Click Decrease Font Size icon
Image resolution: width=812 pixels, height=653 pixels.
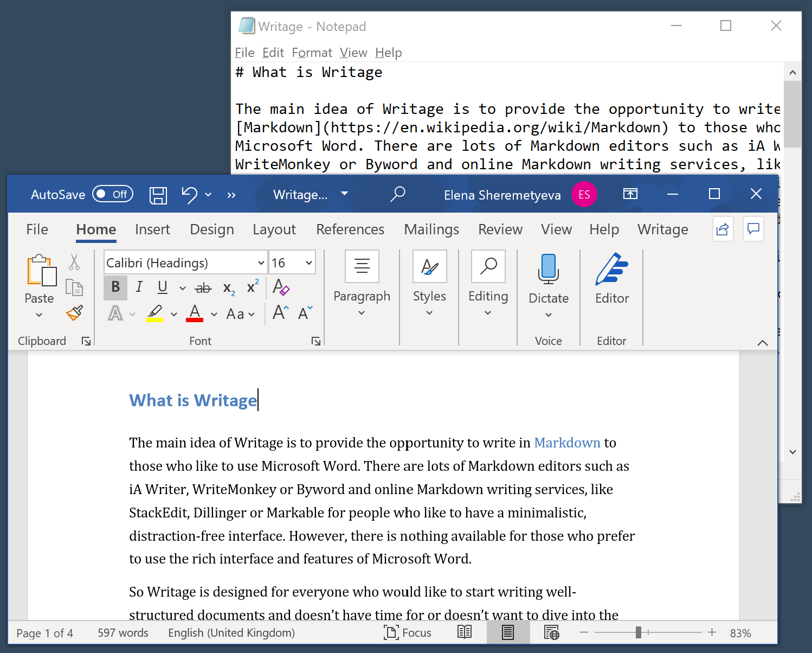305,313
